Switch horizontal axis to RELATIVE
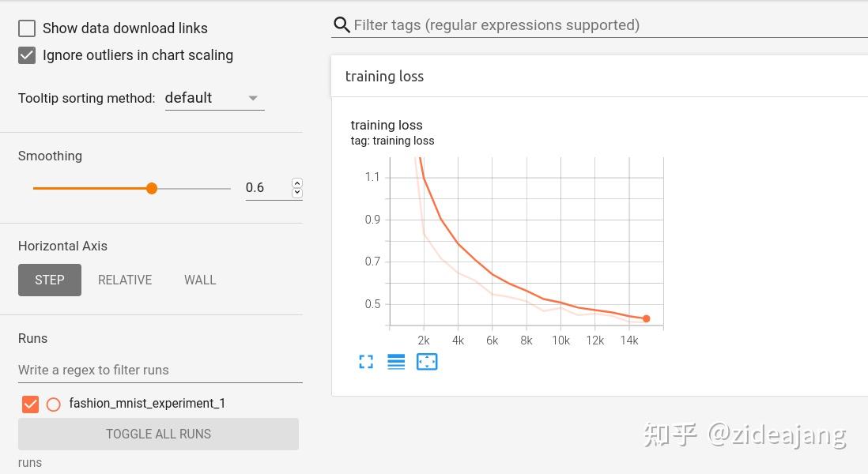The height and width of the screenshot is (474, 868). click(x=125, y=280)
